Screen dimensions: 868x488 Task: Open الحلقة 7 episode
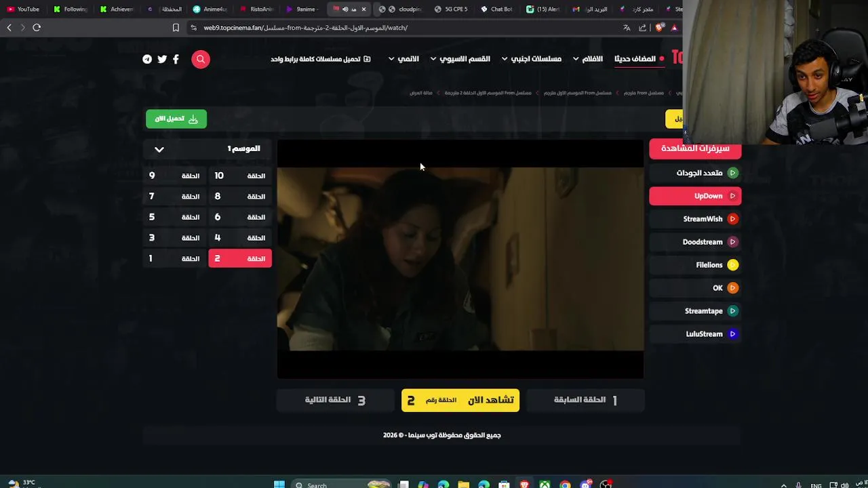point(176,197)
